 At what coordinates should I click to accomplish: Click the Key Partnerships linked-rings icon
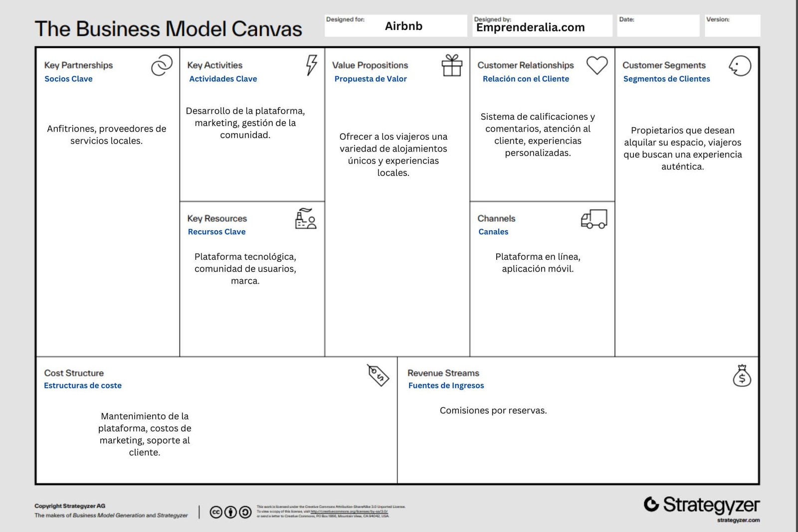point(162,65)
